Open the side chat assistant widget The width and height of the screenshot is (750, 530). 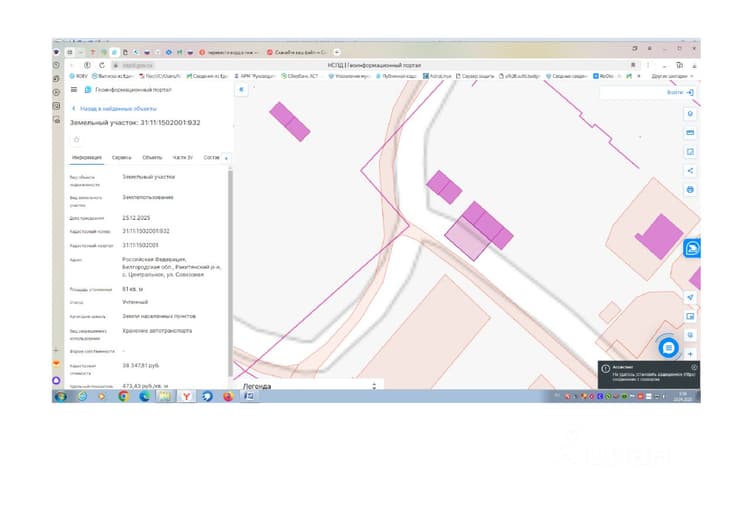pos(692,248)
